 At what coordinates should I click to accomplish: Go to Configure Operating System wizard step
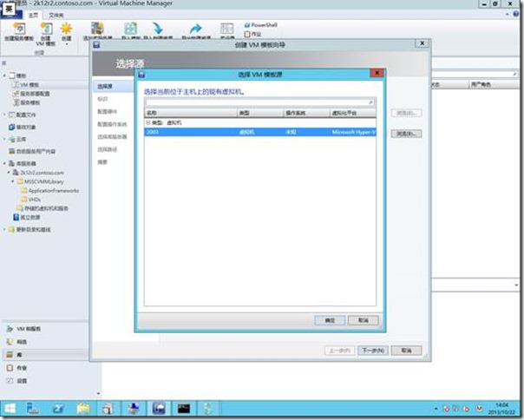[112, 124]
